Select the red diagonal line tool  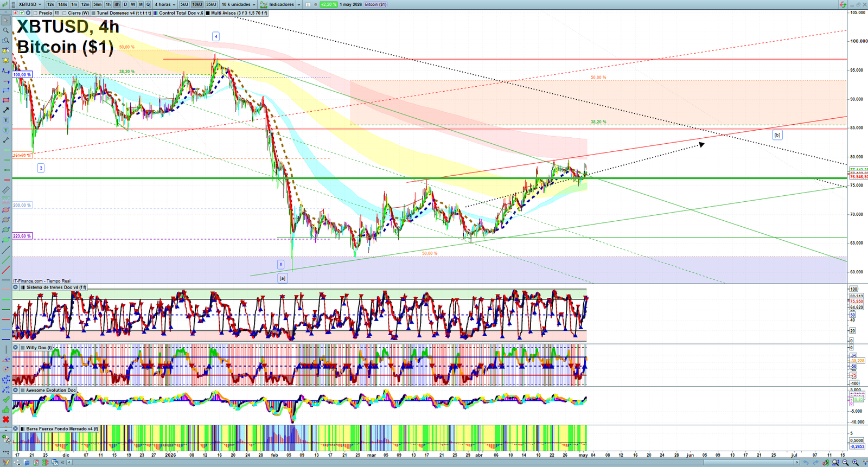coord(6,270)
